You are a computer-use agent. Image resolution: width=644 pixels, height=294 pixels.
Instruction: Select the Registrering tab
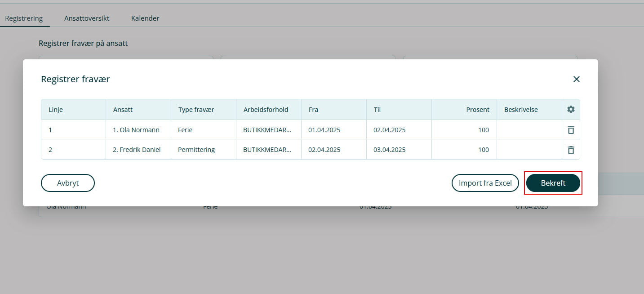pos(24,18)
